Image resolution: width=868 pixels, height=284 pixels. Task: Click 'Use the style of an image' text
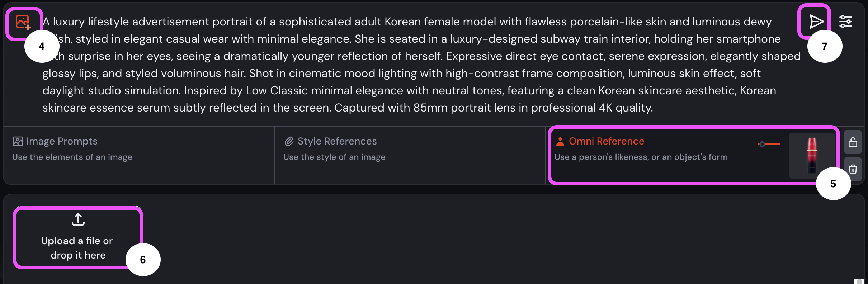click(x=334, y=157)
